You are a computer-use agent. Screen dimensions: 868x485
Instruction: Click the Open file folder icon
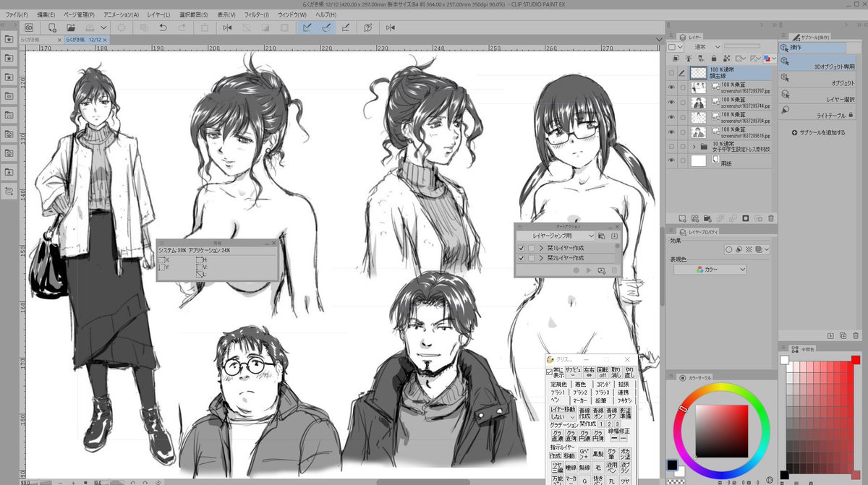(x=70, y=27)
